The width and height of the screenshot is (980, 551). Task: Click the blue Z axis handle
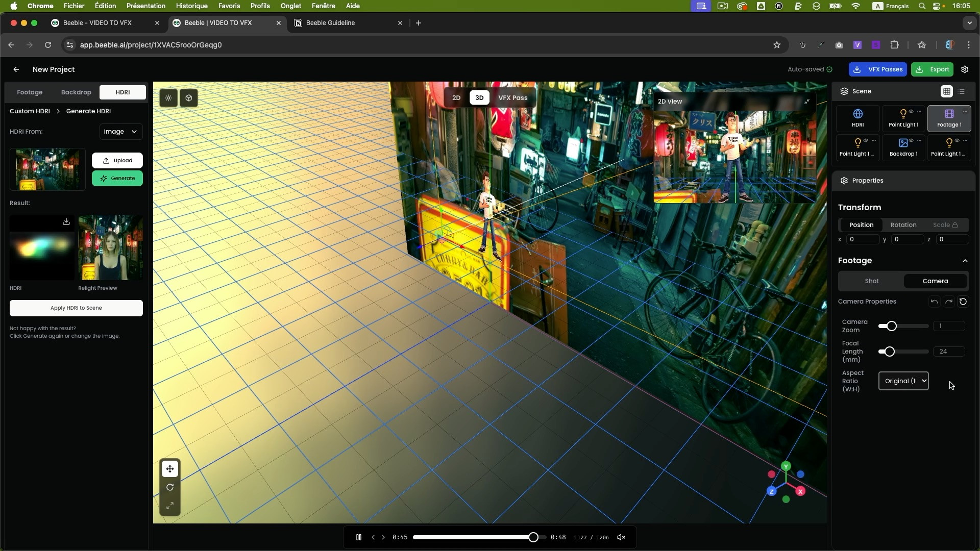pos(771,491)
